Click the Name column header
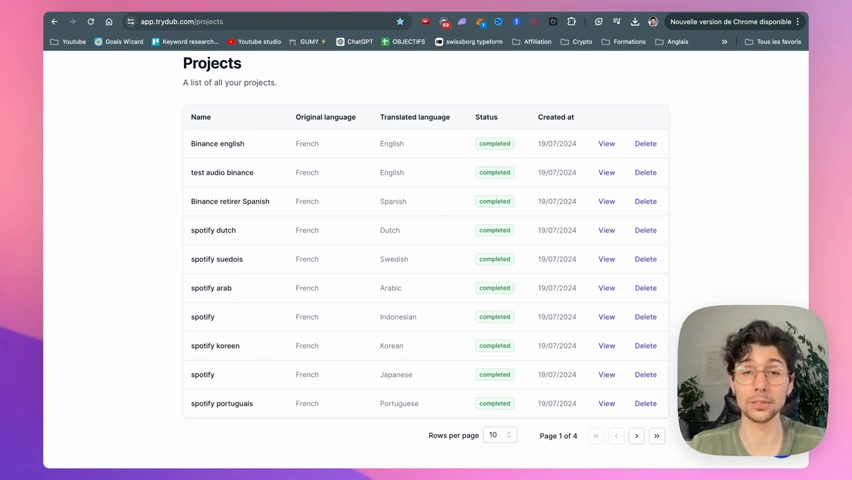Image resolution: width=852 pixels, height=480 pixels. point(201,117)
